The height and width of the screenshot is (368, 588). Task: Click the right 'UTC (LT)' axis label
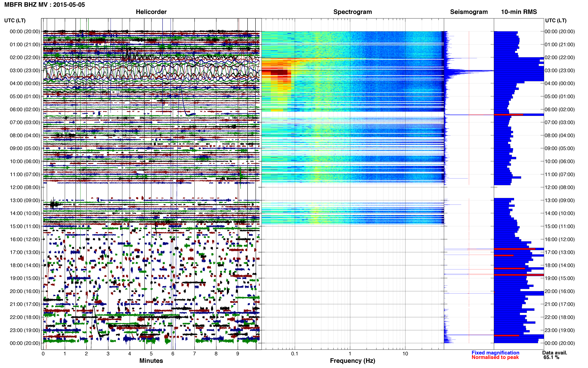click(556, 20)
